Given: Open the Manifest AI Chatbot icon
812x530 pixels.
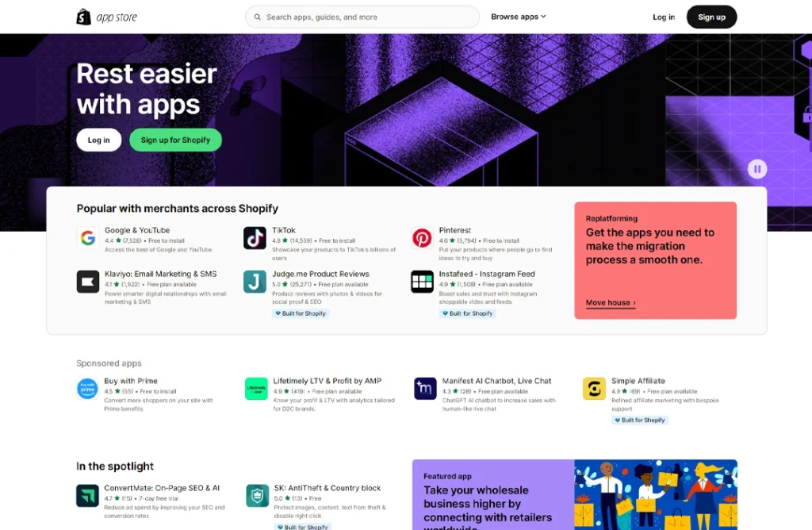Looking at the screenshot, I should click(425, 389).
